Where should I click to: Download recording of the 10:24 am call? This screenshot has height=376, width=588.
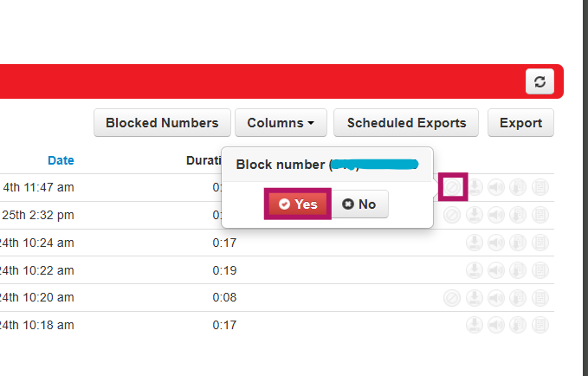tap(475, 243)
